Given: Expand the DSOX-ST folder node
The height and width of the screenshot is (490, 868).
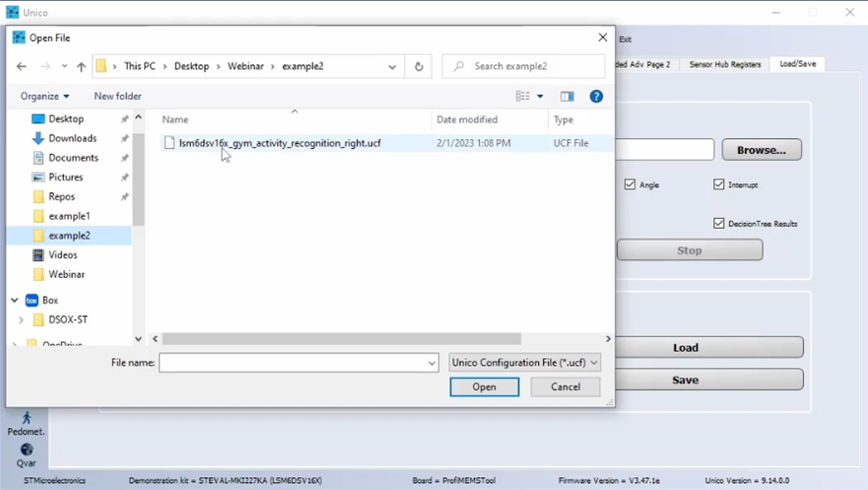Looking at the screenshot, I should (x=21, y=319).
